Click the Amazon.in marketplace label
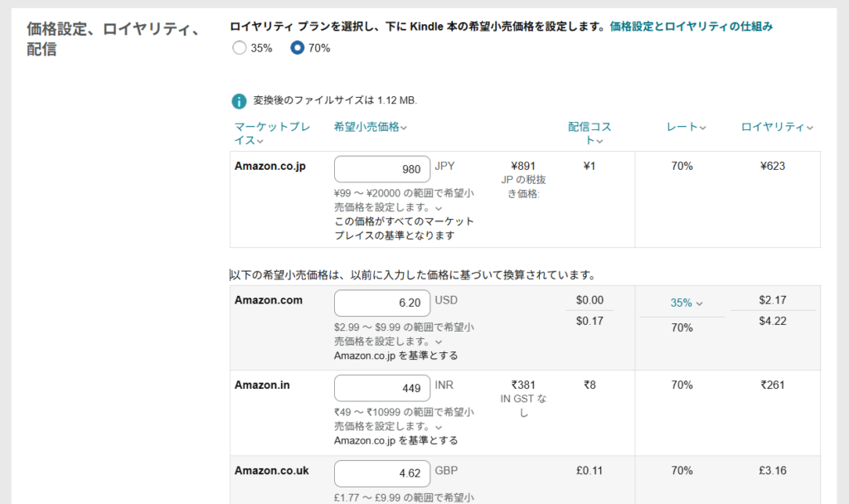Screen dimensions: 849x504 pos(261,385)
